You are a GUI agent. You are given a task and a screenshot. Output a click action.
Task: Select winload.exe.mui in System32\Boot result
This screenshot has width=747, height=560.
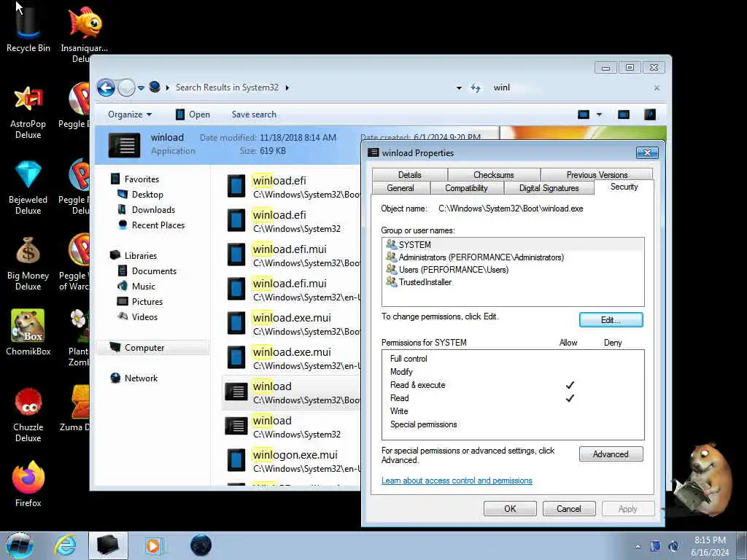[292, 324]
